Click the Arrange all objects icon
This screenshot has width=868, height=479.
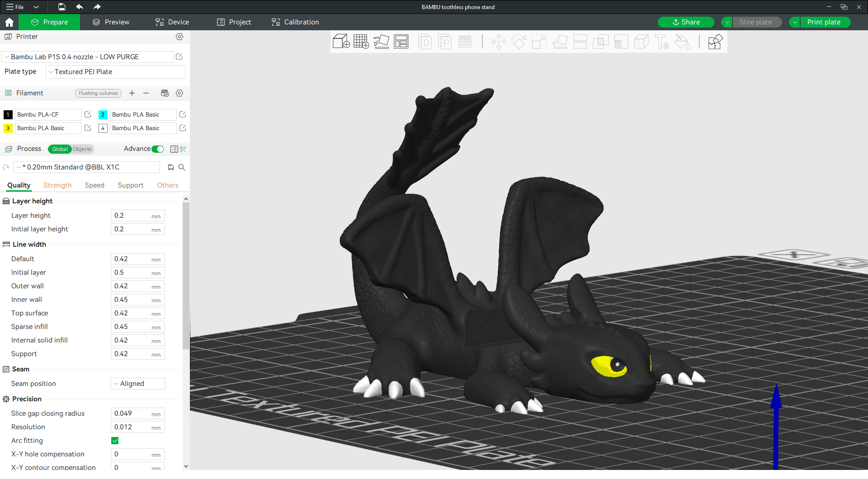[x=401, y=42]
